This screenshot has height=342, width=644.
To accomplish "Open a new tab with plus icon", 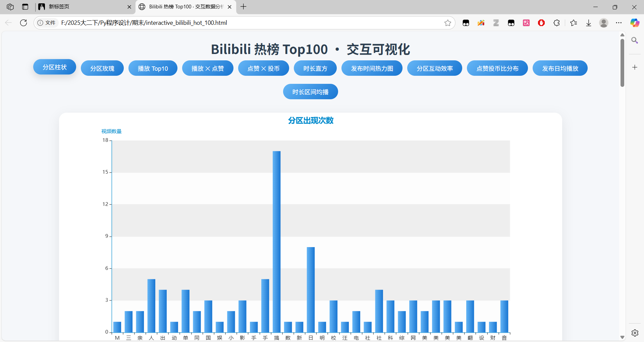I will click(244, 7).
